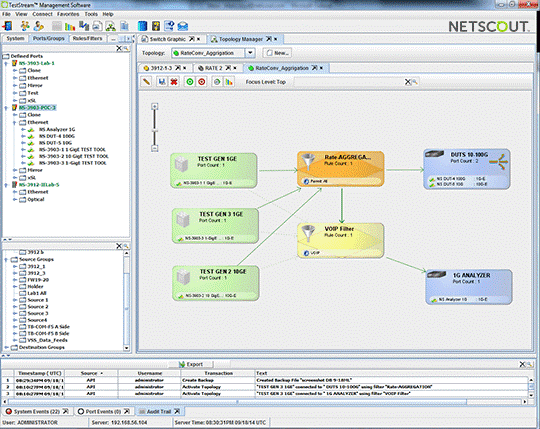The image size is (540, 429).
Task: Open the Favorites menu
Action: pos(68,14)
